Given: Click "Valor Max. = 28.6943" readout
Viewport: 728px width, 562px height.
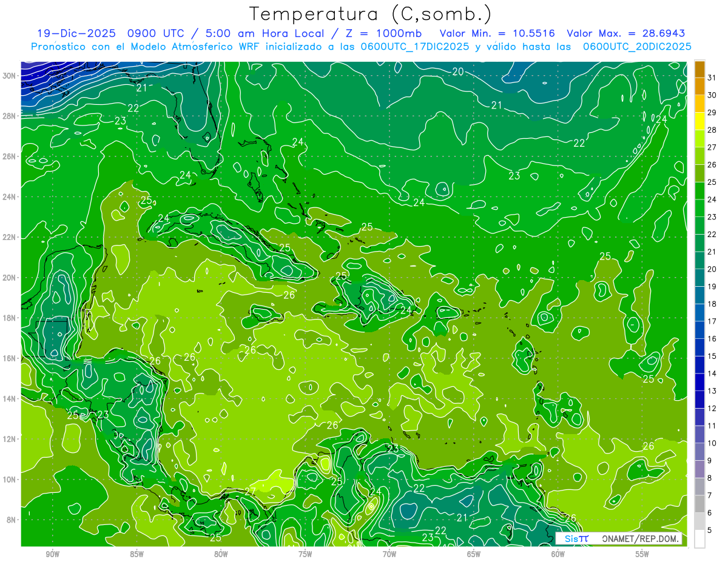Looking at the screenshot, I should coord(626,33).
